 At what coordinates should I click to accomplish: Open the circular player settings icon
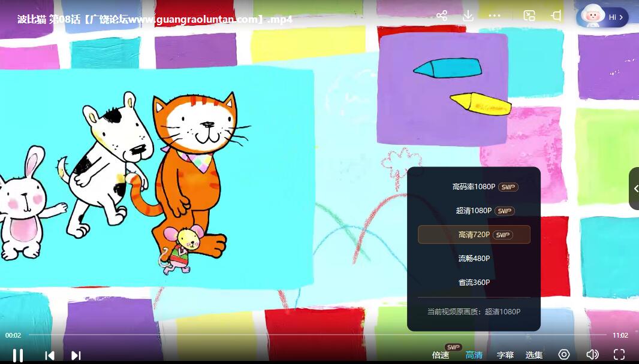(564, 354)
